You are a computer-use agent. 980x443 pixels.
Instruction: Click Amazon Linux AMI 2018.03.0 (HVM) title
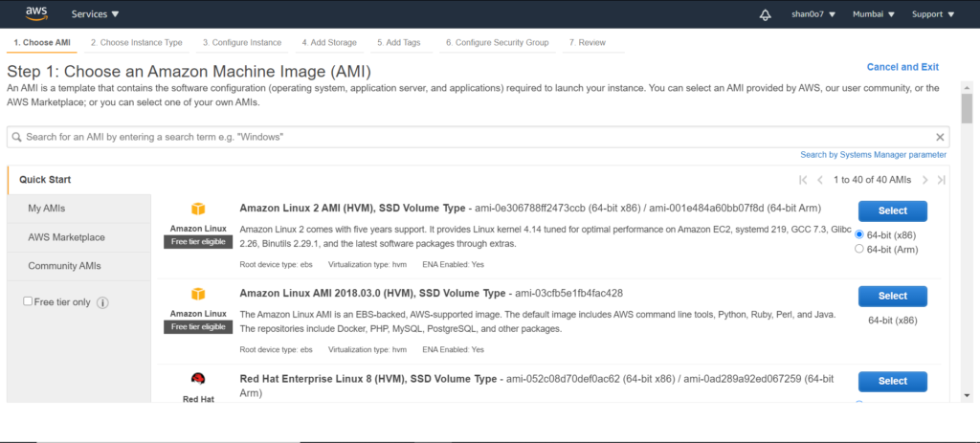coord(372,293)
